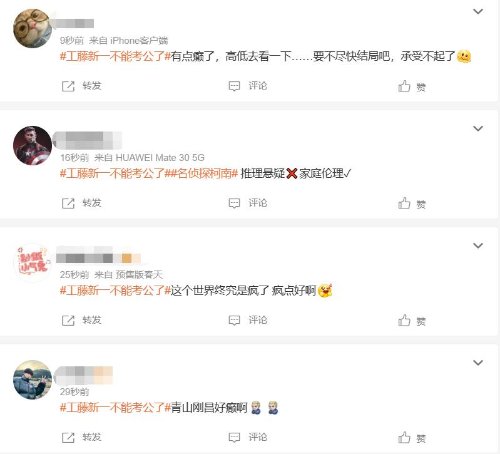The image size is (500, 454).
Task: Open the chevron menu on 29秒前 post
Action: point(478,363)
